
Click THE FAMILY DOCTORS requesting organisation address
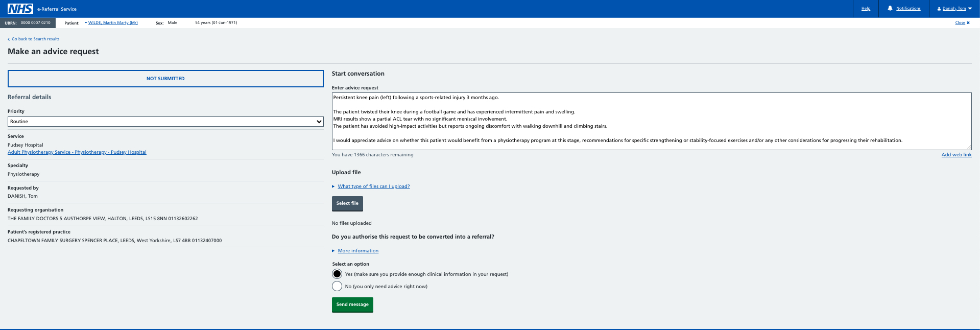pyautogui.click(x=103, y=219)
